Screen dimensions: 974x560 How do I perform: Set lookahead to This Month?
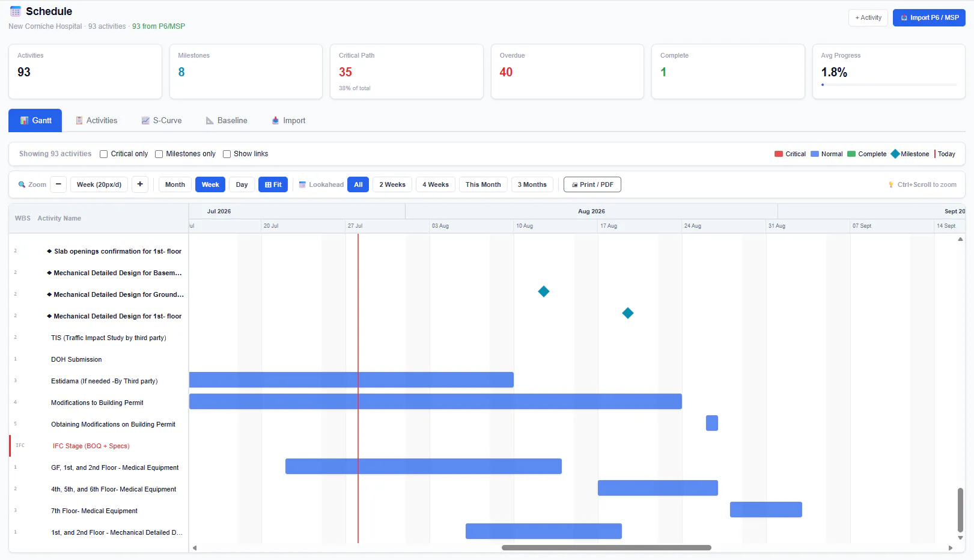[x=483, y=184]
